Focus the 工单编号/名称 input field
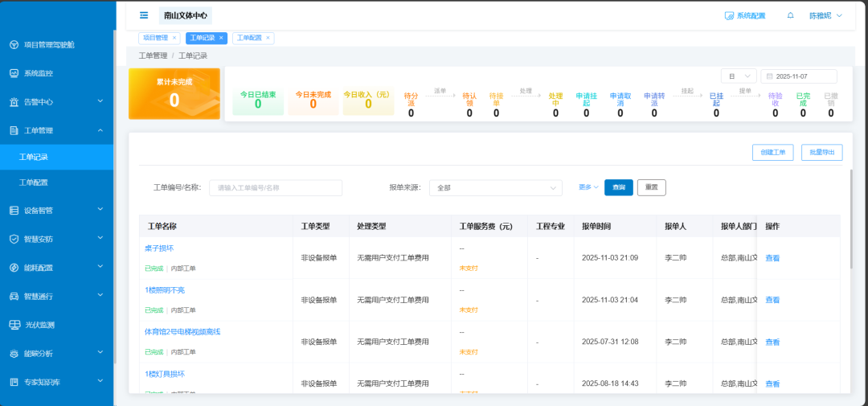The image size is (868, 406). tap(276, 188)
